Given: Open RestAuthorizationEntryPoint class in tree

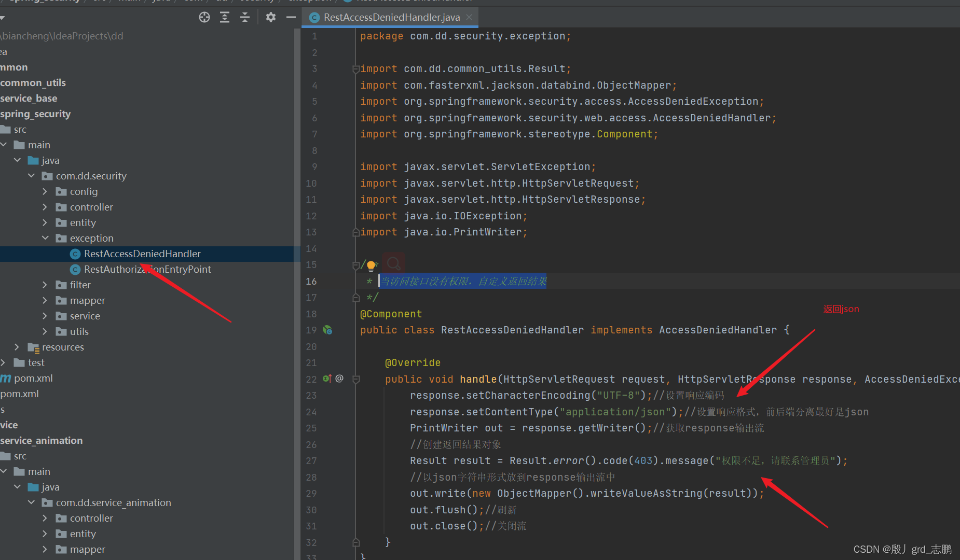Looking at the screenshot, I should 147,269.
